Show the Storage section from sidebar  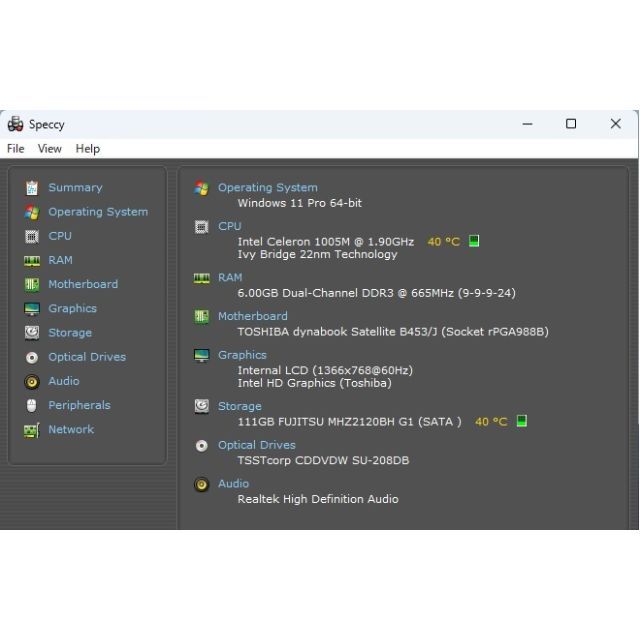pyautogui.click(x=70, y=333)
